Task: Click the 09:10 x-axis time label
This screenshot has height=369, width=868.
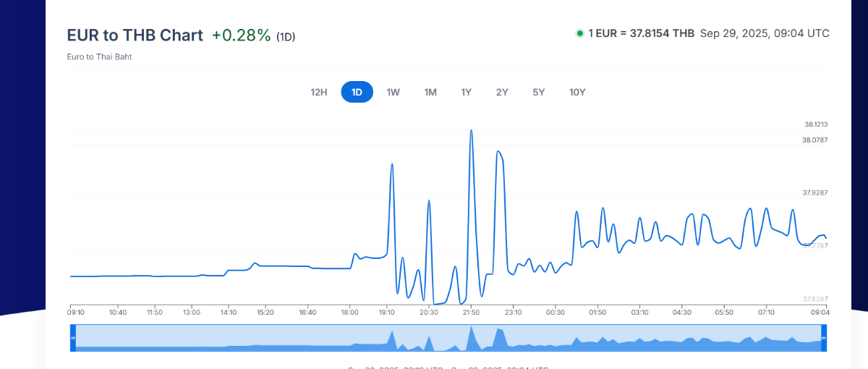Action: click(76, 313)
